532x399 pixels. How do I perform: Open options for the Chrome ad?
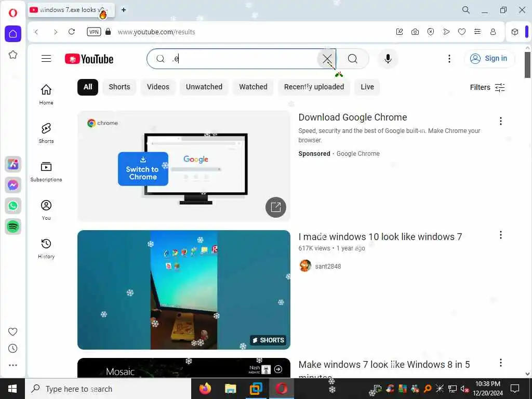click(500, 121)
